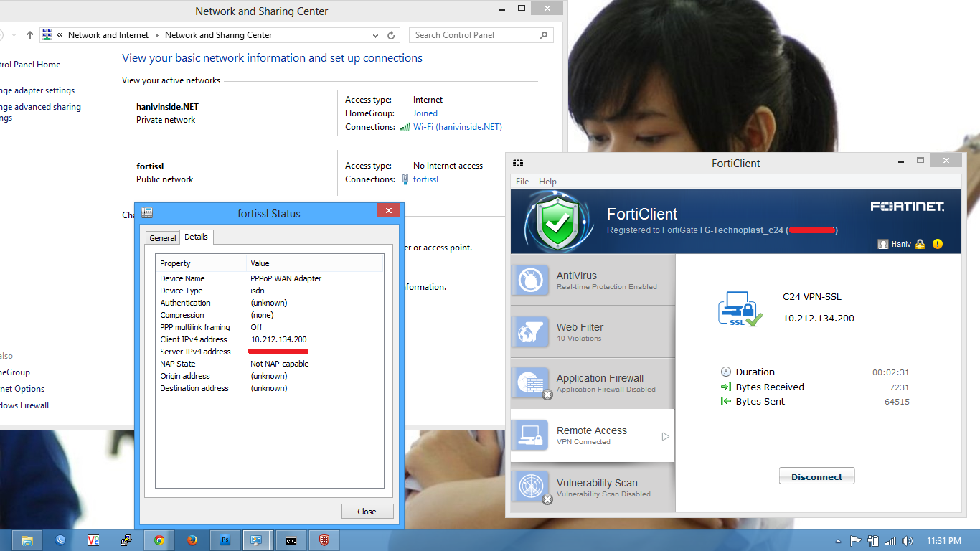Expand the Remote Access arrow in FortiClient
The height and width of the screenshot is (551, 980).
point(665,436)
